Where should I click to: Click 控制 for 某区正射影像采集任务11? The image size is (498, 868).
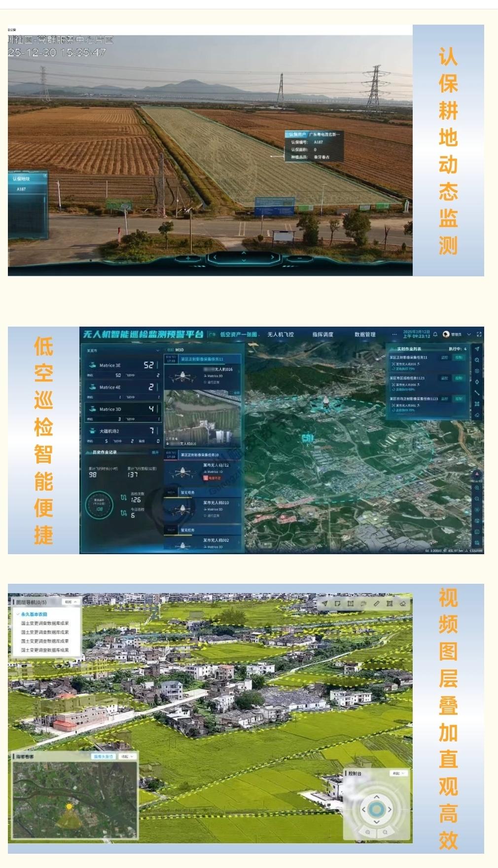459,357
